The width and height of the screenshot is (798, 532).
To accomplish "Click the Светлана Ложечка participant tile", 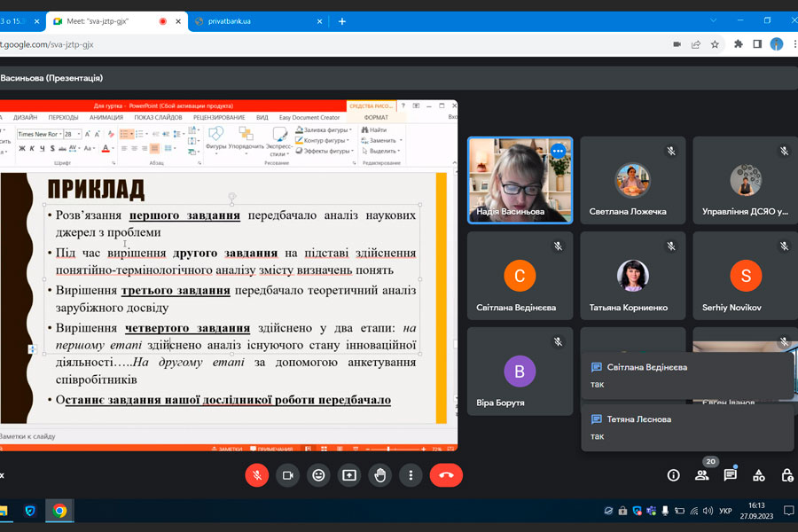I will [x=632, y=180].
